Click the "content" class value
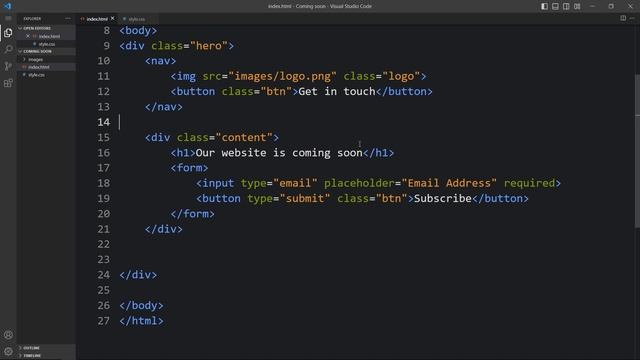The height and width of the screenshot is (360, 640). [244, 138]
